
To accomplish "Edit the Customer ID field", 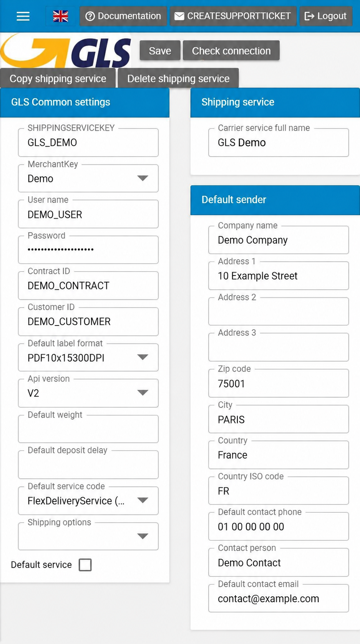I will click(88, 322).
